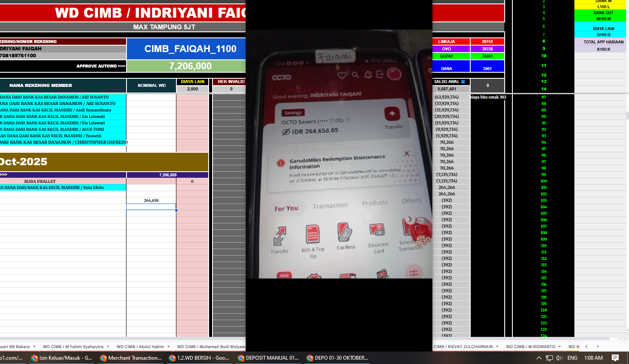Tap the Transfer shortcut icon under For You

click(280, 236)
